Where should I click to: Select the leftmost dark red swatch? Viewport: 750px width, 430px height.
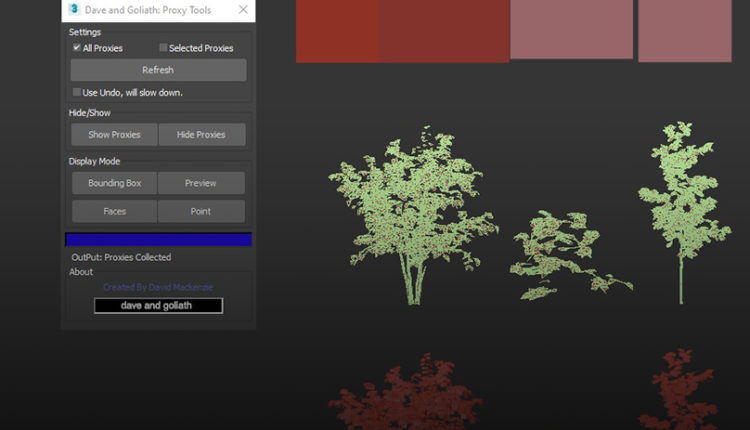pos(337,30)
